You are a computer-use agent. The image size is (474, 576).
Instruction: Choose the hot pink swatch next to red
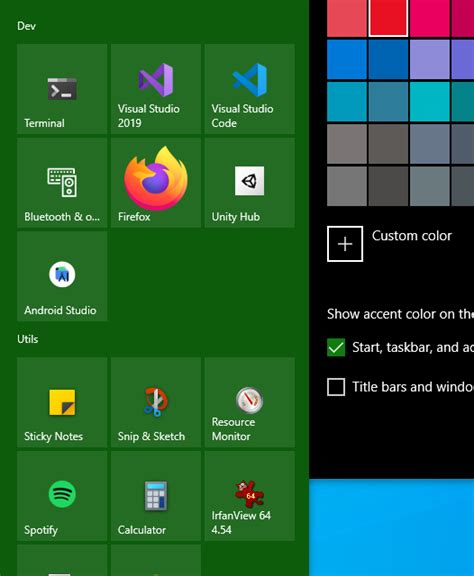click(430, 18)
